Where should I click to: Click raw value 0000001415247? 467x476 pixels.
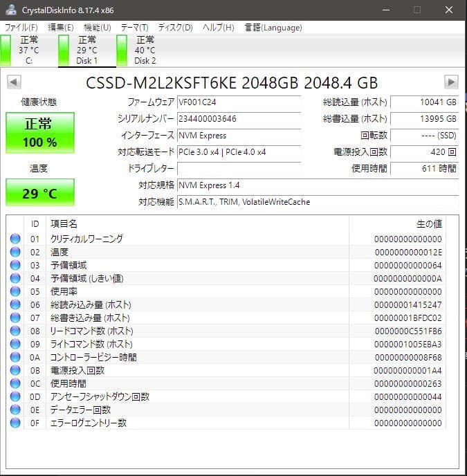coord(408,305)
